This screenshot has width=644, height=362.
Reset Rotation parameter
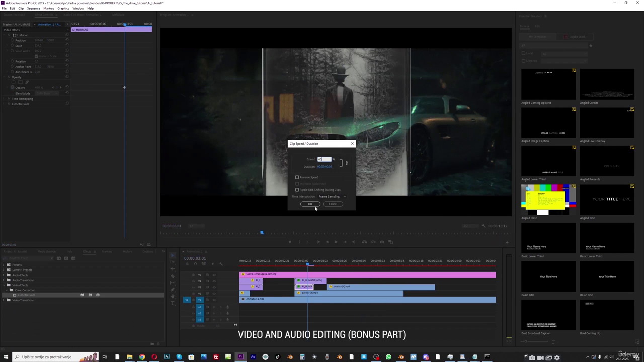point(67,61)
